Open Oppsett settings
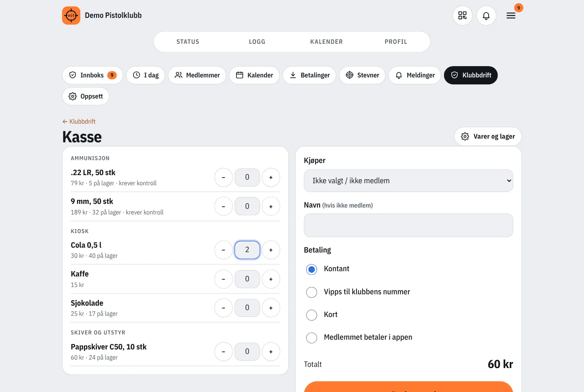 pos(86,96)
